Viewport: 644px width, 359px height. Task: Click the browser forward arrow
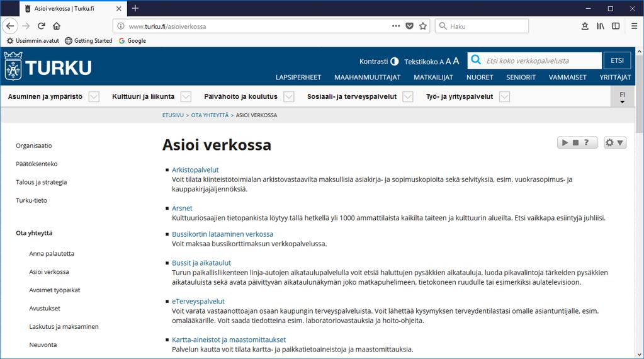26,26
